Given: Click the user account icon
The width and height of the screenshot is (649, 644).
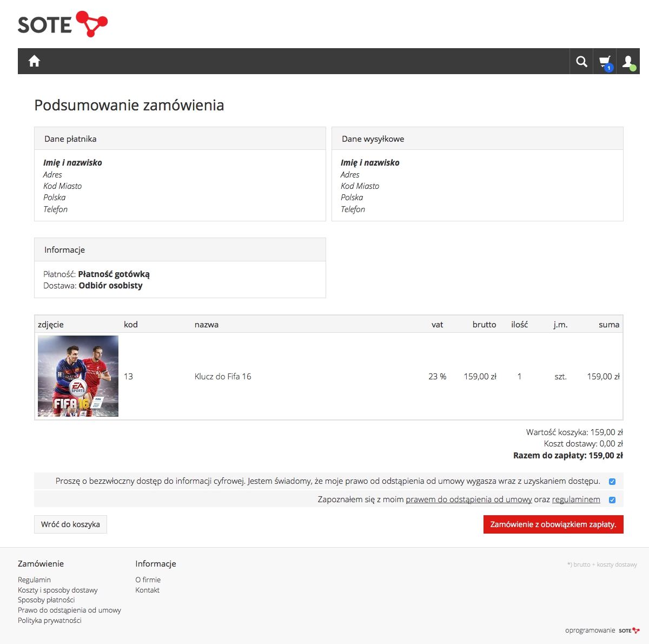Looking at the screenshot, I should click(628, 61).
